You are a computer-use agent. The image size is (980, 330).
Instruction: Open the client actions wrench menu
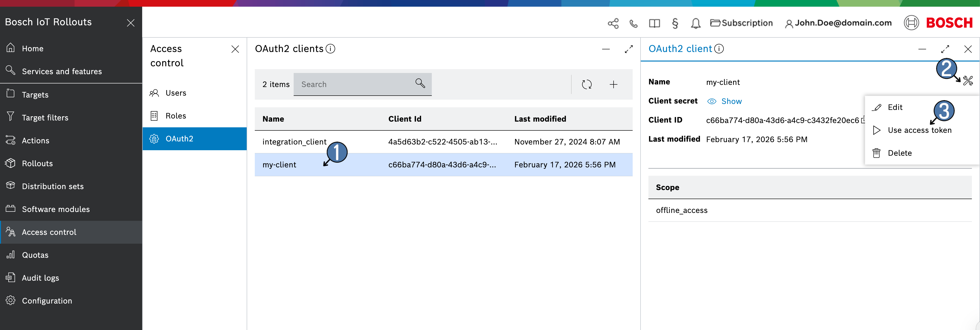[968, 80]
